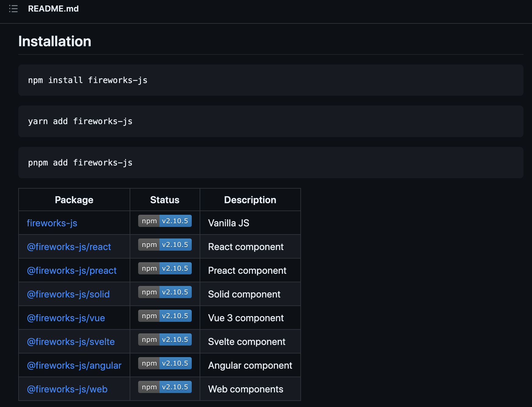Click the npm badge in the Solid component row

point(165,292)
